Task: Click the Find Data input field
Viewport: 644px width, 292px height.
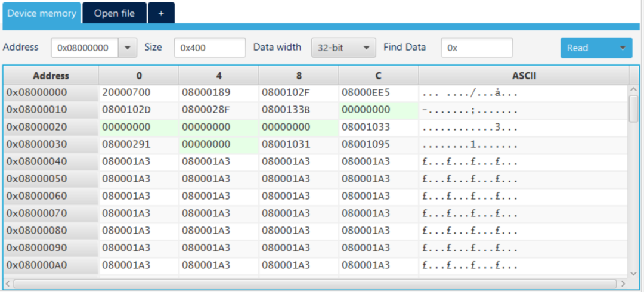Action: pyautogui.click(x=476, y=48)
